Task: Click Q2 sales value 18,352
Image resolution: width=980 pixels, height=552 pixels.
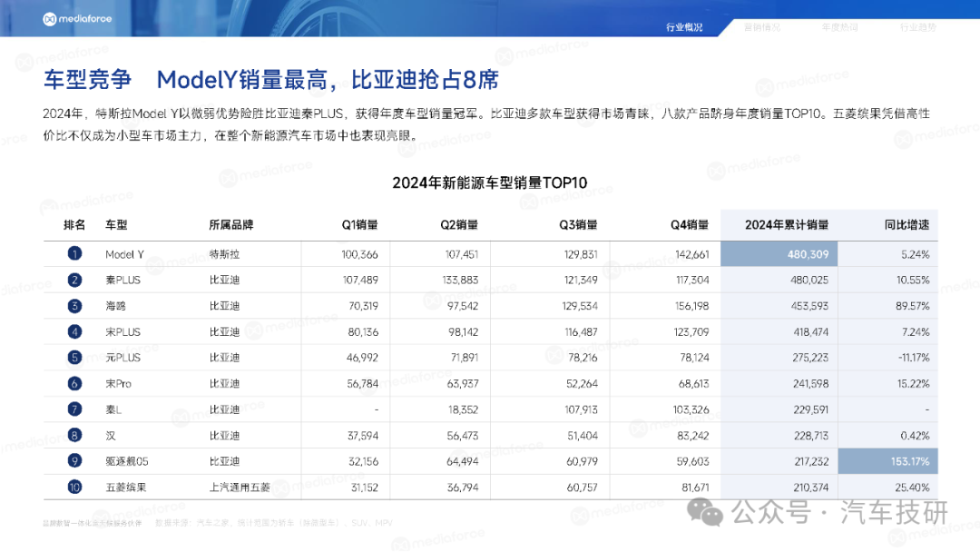Action: point(463,409)
